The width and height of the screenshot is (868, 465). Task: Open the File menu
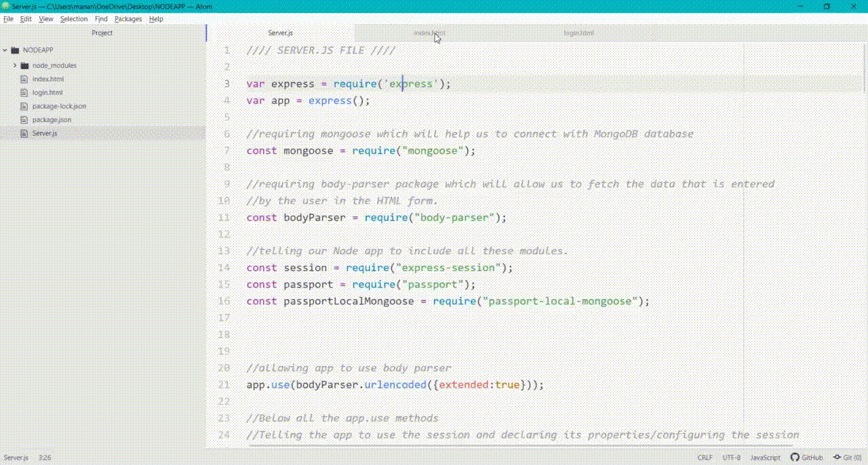pos(8,19)
